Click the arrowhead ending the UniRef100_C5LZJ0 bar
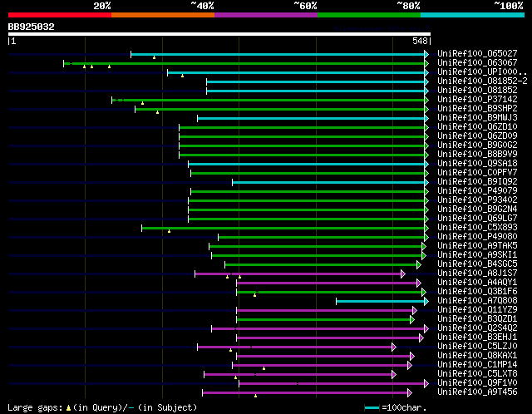The width and height of the screenshot is (532, 414). (394, 347)
